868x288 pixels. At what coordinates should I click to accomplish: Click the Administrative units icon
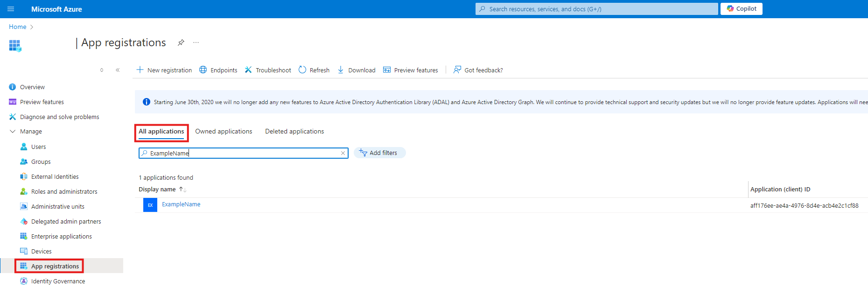(24, 206)
